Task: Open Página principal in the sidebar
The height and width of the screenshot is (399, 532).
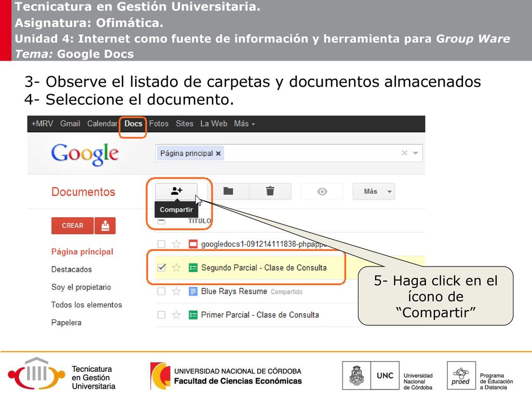Action: [x=83, y=252]
